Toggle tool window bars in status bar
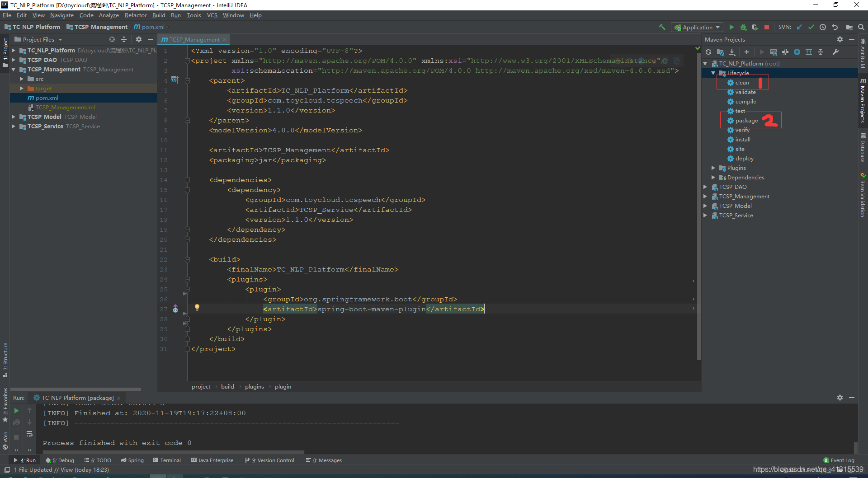868x478 pixels. [x=7, y=470]
